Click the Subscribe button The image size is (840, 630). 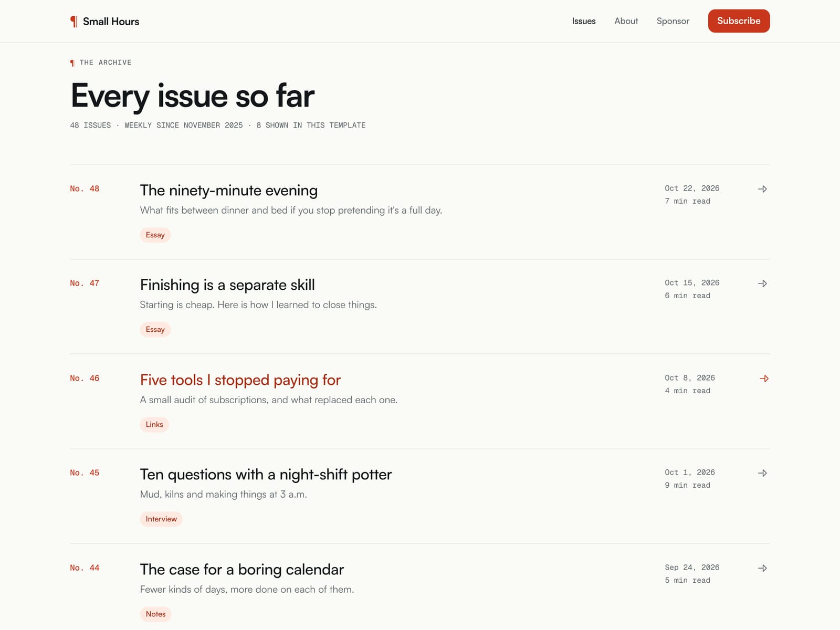click(739, 21)
